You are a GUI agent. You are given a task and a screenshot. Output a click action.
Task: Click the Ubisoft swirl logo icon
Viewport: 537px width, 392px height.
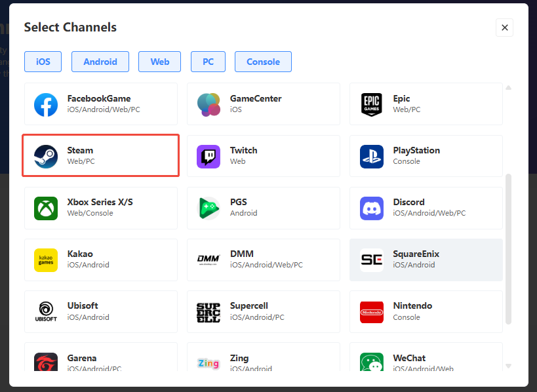point(46,311)
